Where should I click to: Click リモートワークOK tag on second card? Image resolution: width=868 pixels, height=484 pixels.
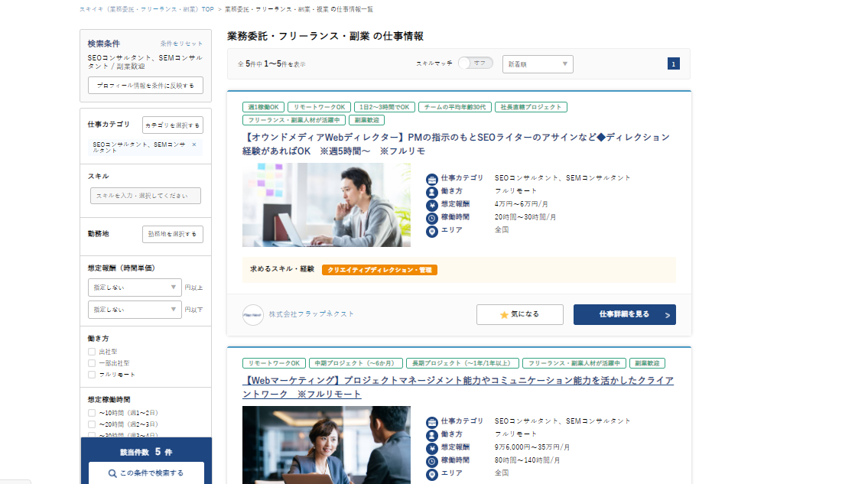(274, 363)
